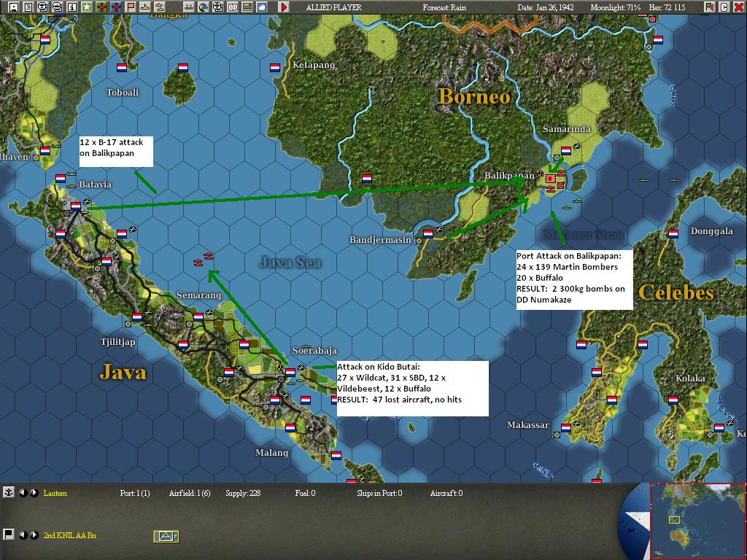Select the 2nd KNIL AA Bn unit label
Viewport: 747px width, 560px height.
tap(69, 534)
